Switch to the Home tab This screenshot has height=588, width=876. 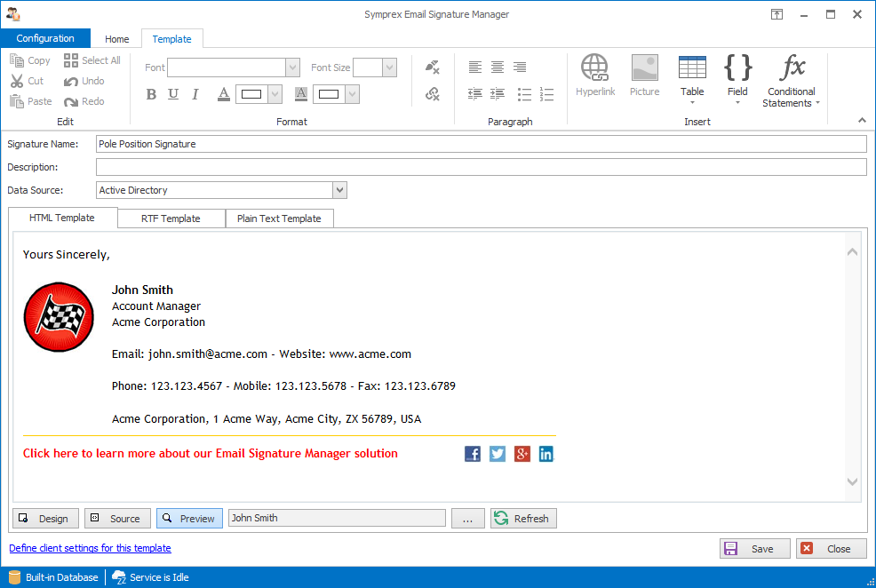[116, 39]
